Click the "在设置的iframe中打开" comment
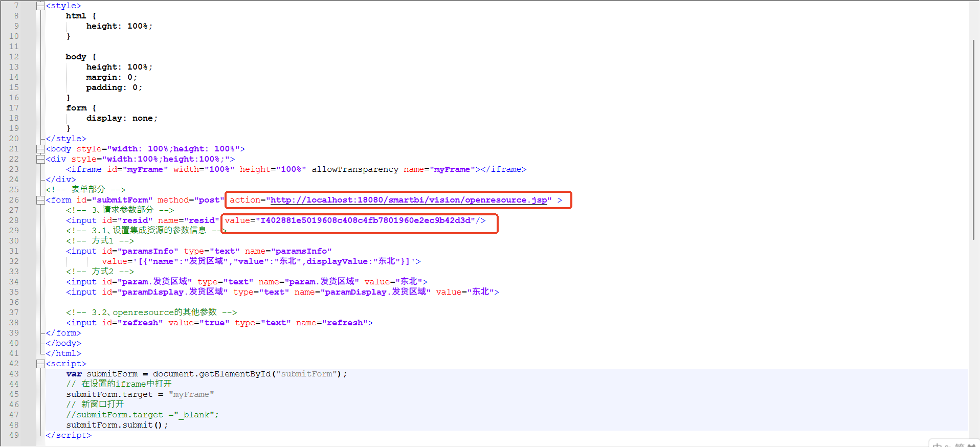This screenshot has height=447, width=980. [119, 384]
